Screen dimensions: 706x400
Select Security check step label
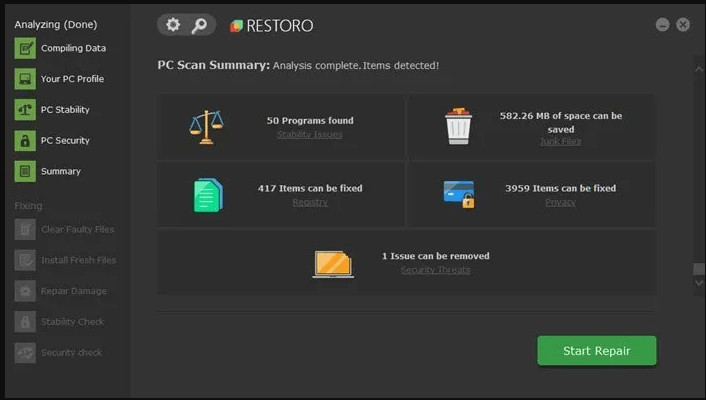72,352
